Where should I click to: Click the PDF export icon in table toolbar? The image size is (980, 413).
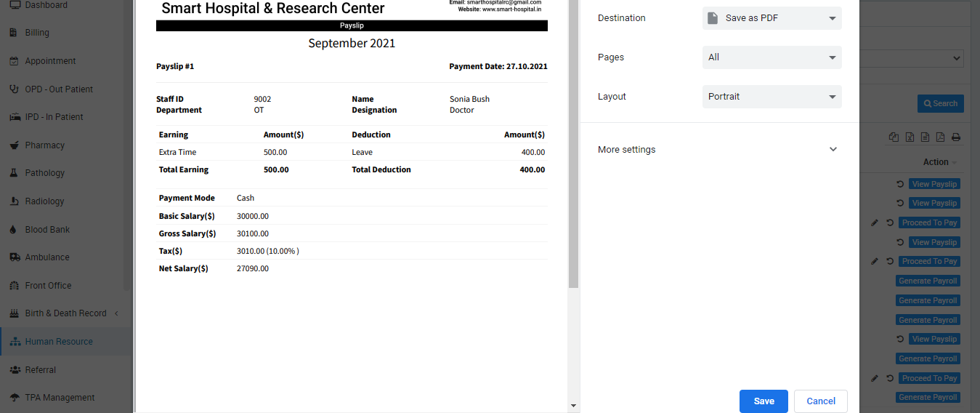click(940, 137)
